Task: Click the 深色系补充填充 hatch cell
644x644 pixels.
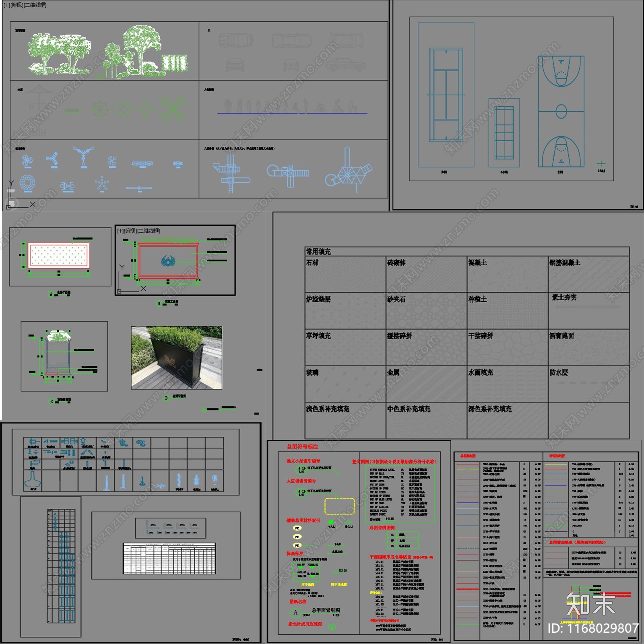Action: 508,420
